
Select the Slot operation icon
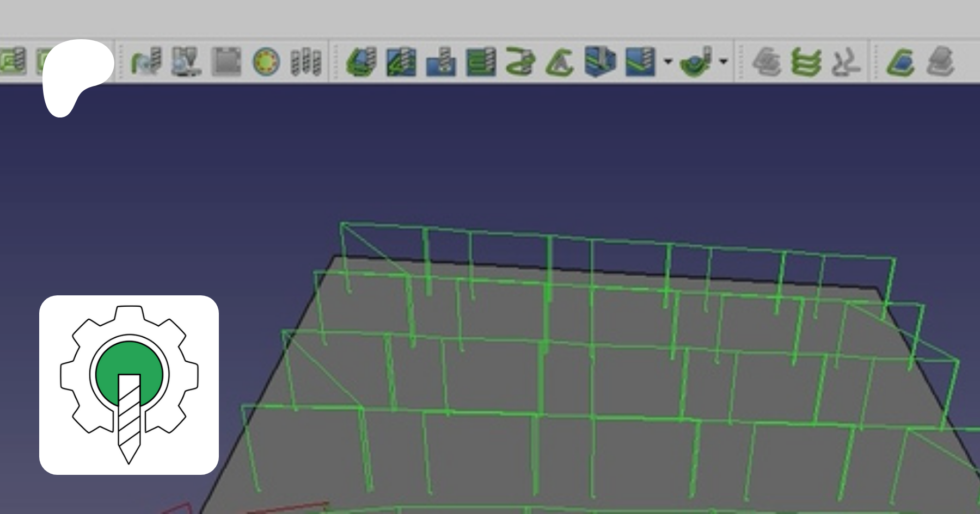pyautogui.click(x=600, y=61)
